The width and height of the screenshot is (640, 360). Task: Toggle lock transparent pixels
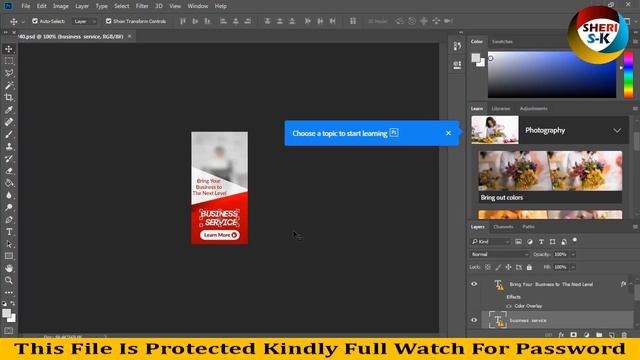click(488, 267)
